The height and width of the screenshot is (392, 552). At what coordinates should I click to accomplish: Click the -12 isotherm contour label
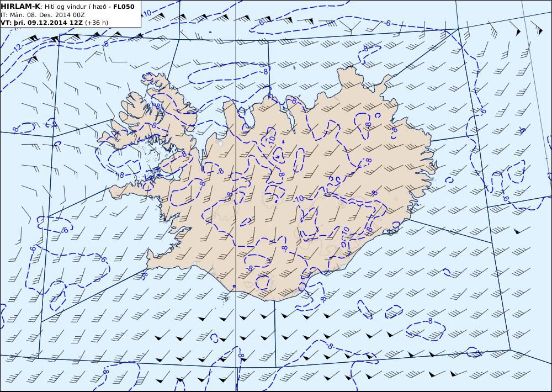(17, 47)
